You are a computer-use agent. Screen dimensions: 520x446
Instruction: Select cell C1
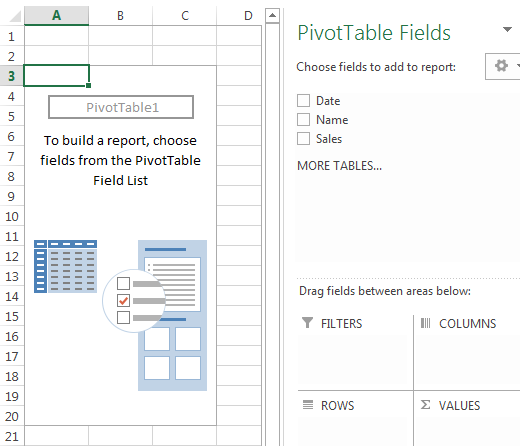coord(185,36)
